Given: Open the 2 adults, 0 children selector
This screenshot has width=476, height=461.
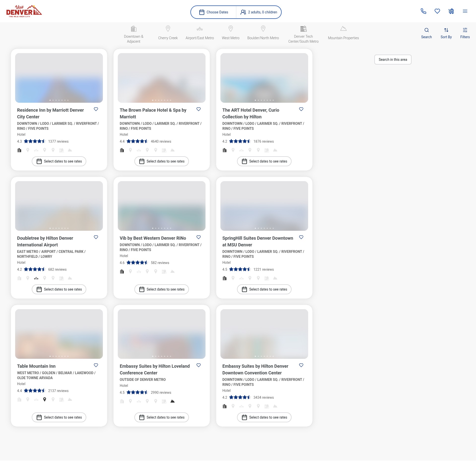Looking at the screenshot, I should click(x=259, y=12).
